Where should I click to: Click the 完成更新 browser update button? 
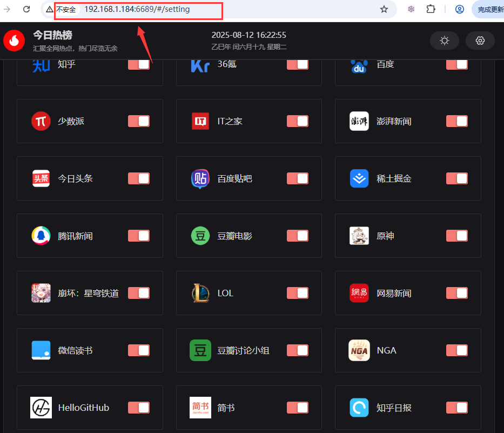tap(488, 9)
